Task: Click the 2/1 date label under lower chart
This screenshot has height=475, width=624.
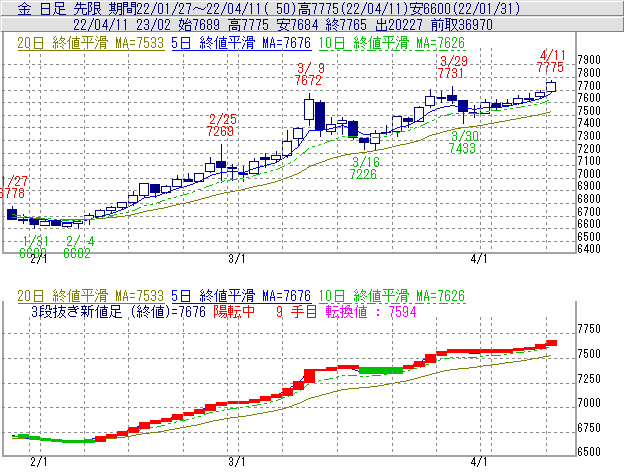Action: tap(39, 462)
